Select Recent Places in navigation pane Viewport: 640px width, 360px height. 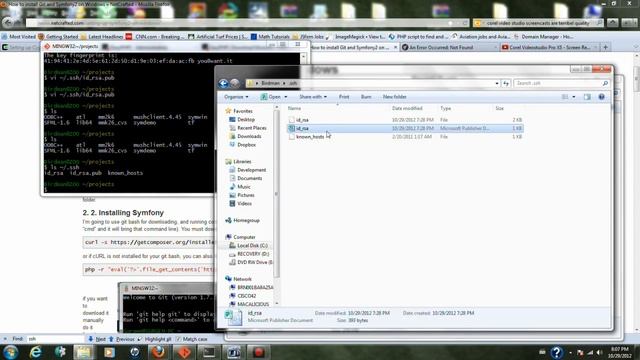click(252, 128)
